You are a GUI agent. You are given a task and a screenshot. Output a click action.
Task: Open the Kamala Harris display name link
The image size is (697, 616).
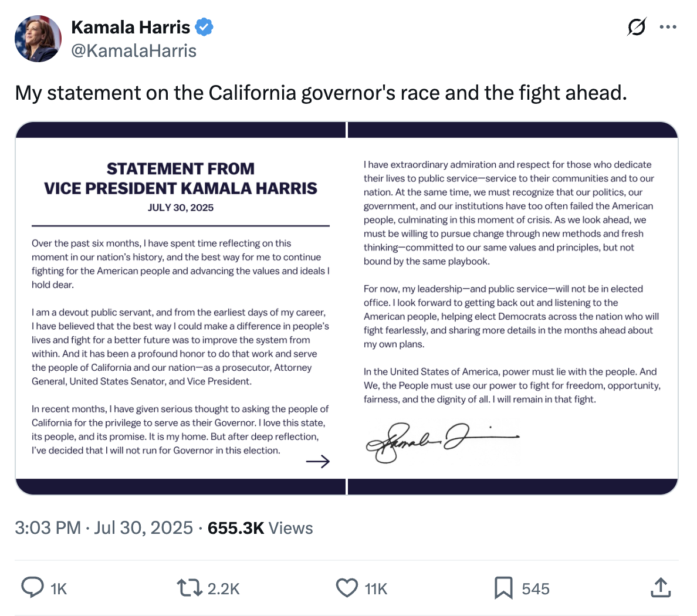130,27
